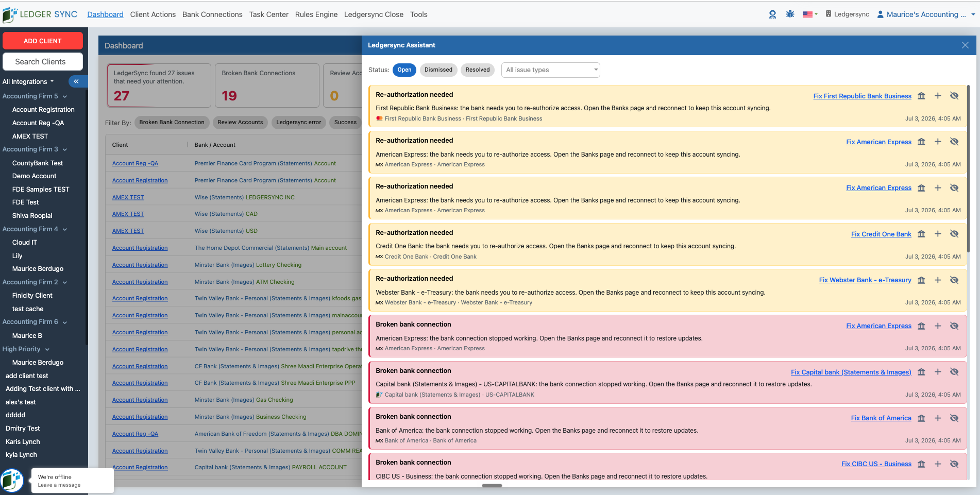The width and height of the screenshot is (980, 495).
Task: Click plus icon on First Republic Bank card
Action: point(938,96)
